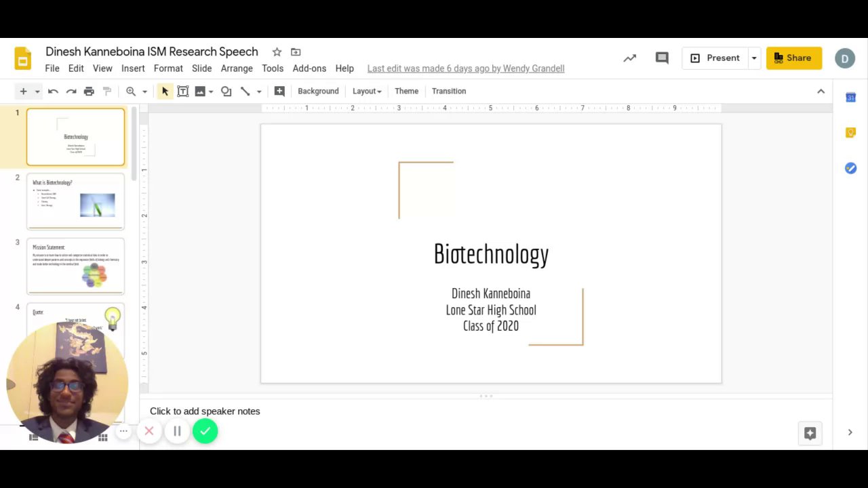Viewport: 868px width, 488px height.
Task: Select slide 2 What is Biotechnology thumbnail
Action: pyautogui.click(x=75, y=201)
